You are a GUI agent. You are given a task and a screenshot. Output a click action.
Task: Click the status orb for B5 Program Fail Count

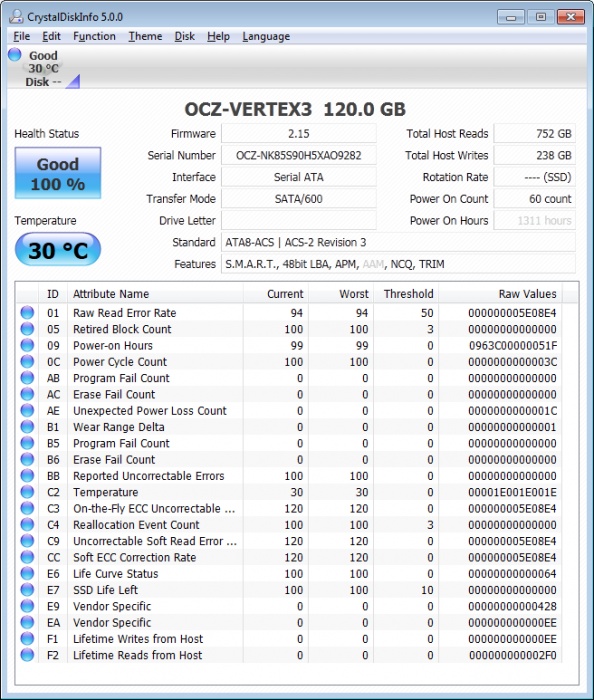click(27, 443)
